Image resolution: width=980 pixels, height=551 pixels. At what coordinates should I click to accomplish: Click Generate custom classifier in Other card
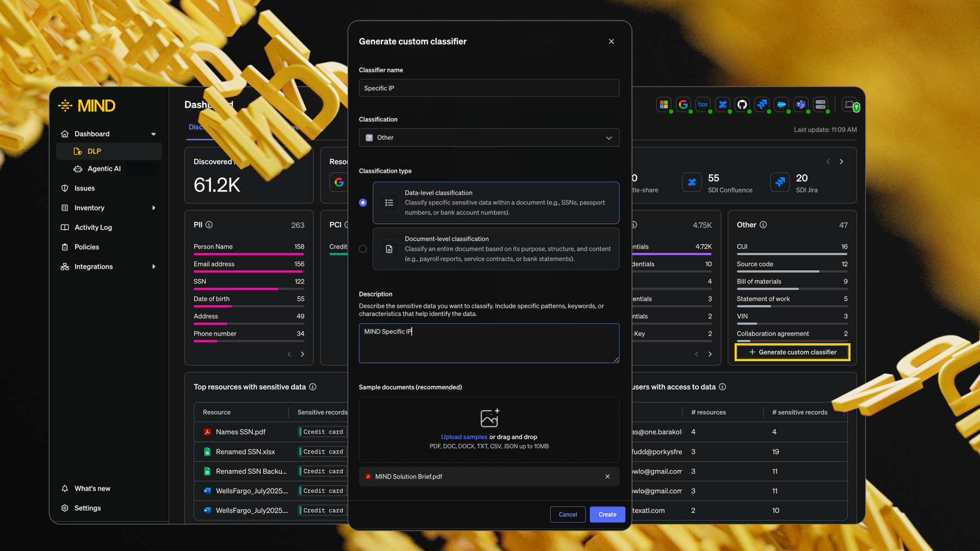(792, 352)
